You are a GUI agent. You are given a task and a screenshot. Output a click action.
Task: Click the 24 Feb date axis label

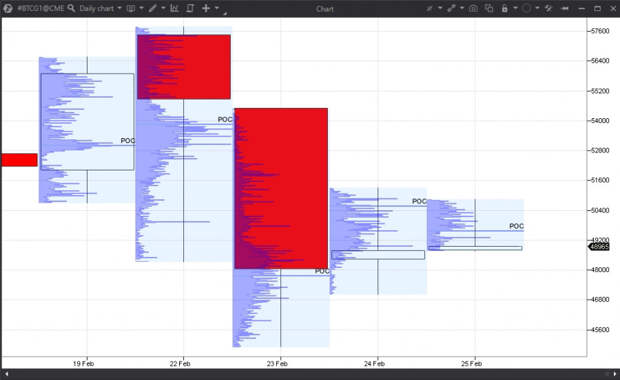[x=374, y=363]
